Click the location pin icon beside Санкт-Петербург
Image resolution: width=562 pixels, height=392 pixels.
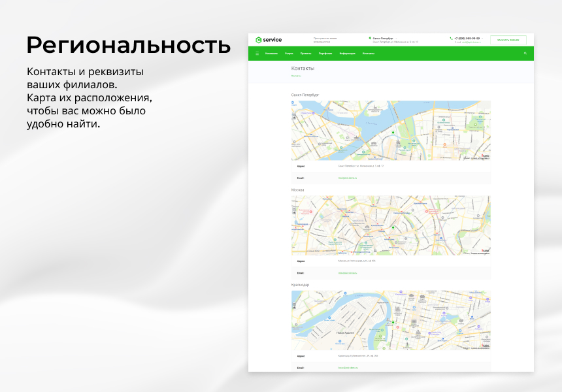[x=371, y=37]
